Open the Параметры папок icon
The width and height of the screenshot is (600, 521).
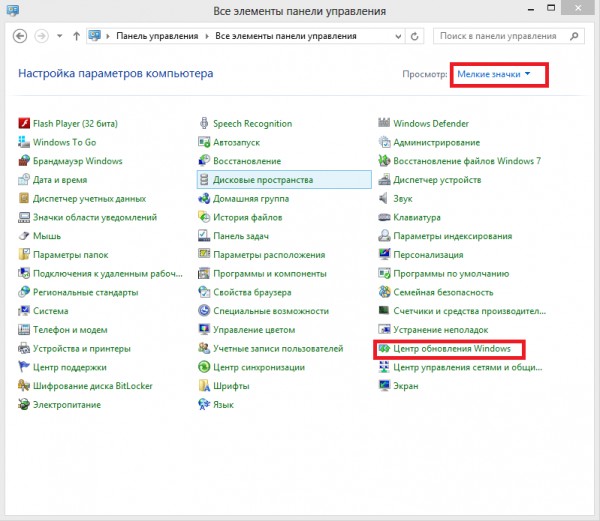(x=24, y=255)
